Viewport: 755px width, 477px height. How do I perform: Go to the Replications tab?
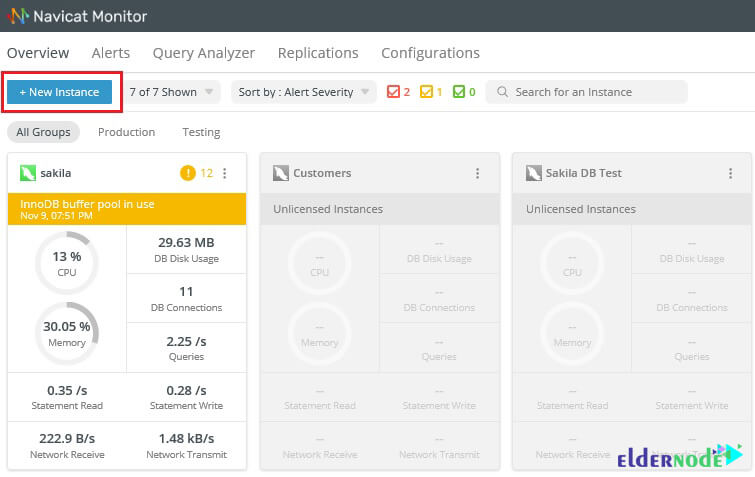tap(318, 53)
